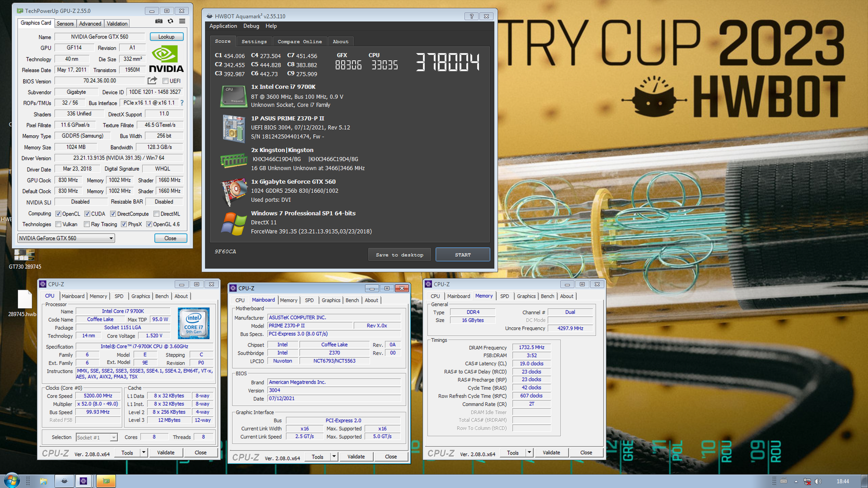This screenshot has height=488, width=868.
Task: Open Aquamark Compare Online tab
Action: 300,42
